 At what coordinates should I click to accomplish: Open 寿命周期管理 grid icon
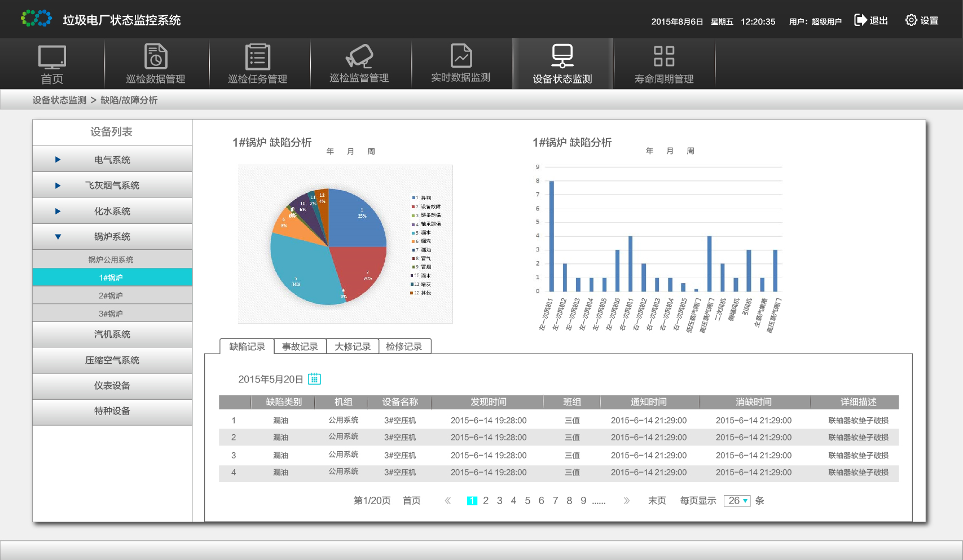(x=664, y=56)
